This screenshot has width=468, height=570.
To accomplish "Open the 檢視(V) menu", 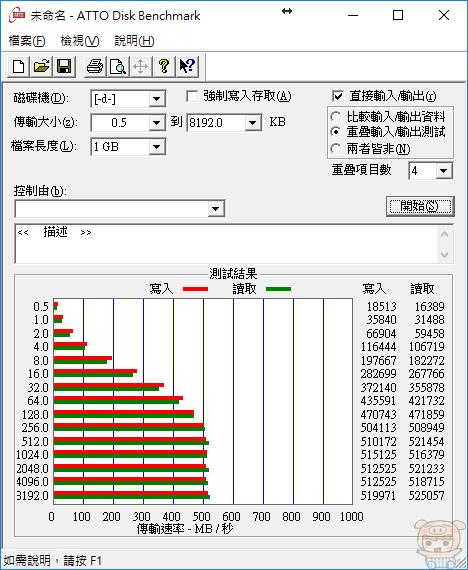I will tap(80, 41).
